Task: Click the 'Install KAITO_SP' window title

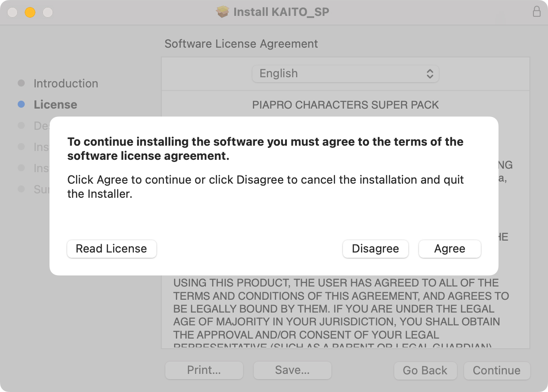Action: (x=281, y=12)
